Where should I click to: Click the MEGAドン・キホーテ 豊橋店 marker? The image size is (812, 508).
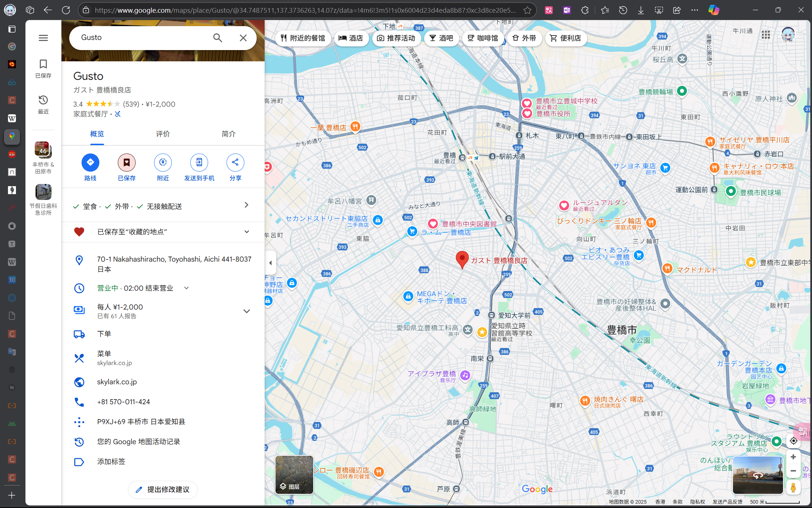click(408, 296)
